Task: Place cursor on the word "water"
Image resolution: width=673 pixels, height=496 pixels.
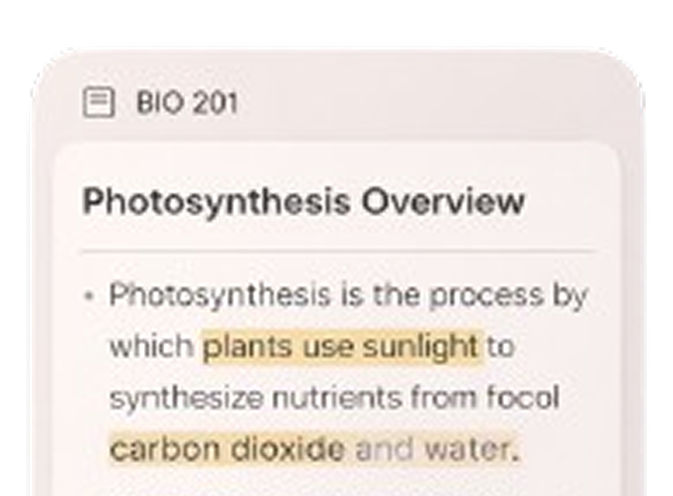Action: [465, 449]
